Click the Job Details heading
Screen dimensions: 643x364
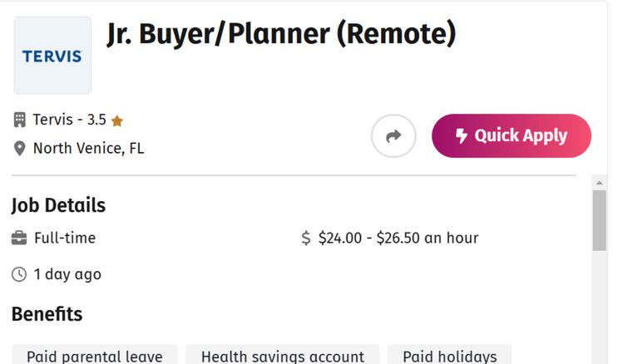pos(58,205)
